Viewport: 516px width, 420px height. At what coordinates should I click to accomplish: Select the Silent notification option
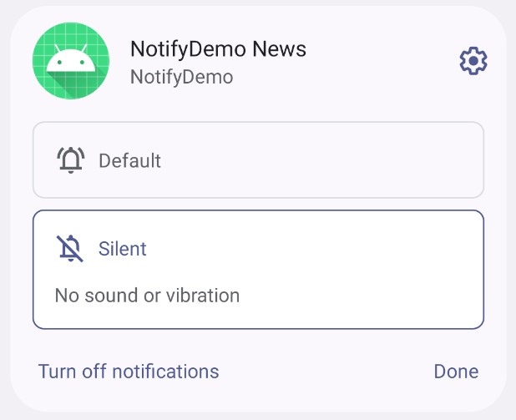point(258,269)
